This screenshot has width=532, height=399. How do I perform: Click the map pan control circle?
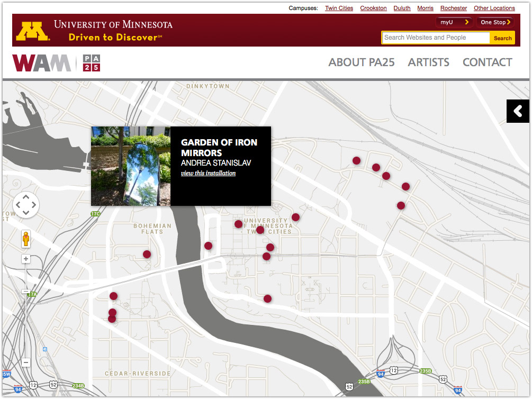26,205
